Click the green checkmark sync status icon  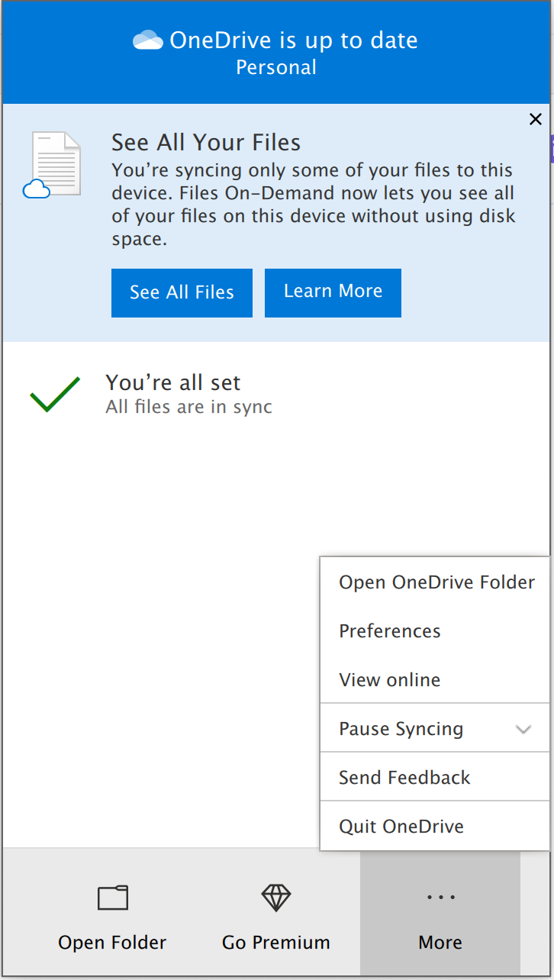pos(55,394)
